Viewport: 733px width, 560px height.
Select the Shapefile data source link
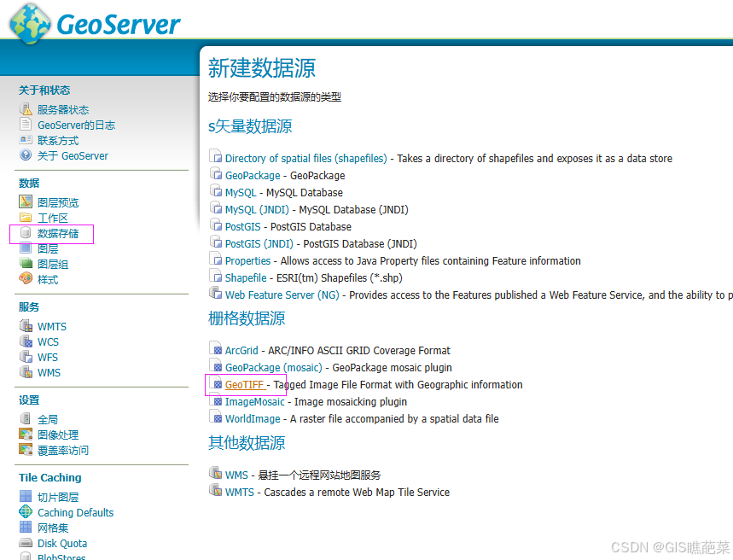pos(246,278)
